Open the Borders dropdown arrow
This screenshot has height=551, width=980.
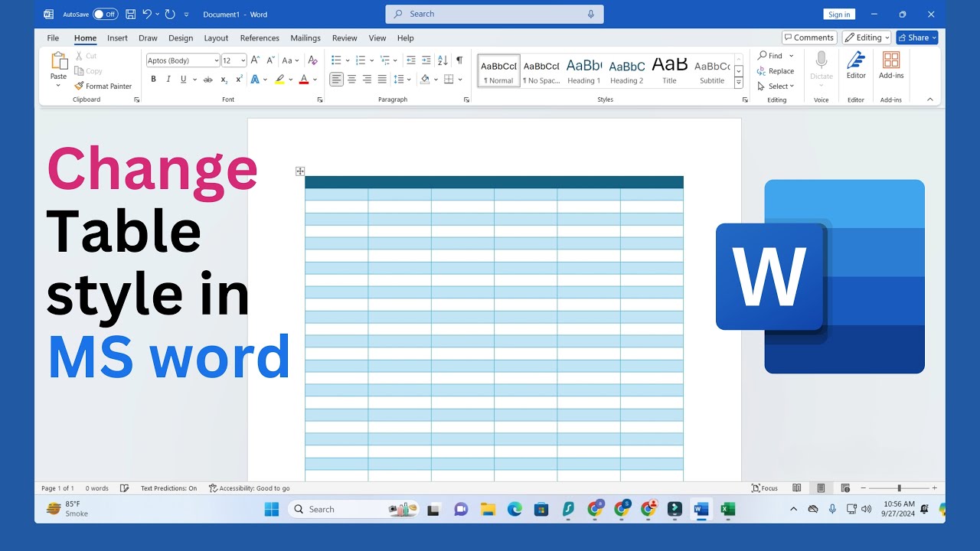(459, 80)
